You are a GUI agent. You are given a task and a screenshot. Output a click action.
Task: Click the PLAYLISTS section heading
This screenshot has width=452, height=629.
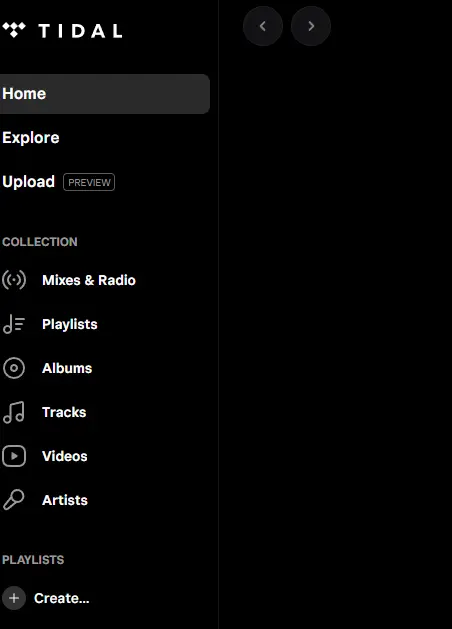point(33,560)
